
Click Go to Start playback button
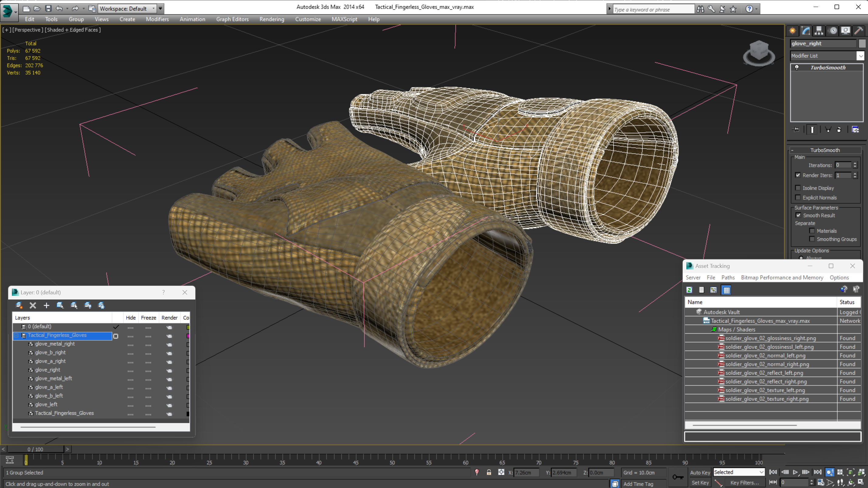tap(773, 472)
